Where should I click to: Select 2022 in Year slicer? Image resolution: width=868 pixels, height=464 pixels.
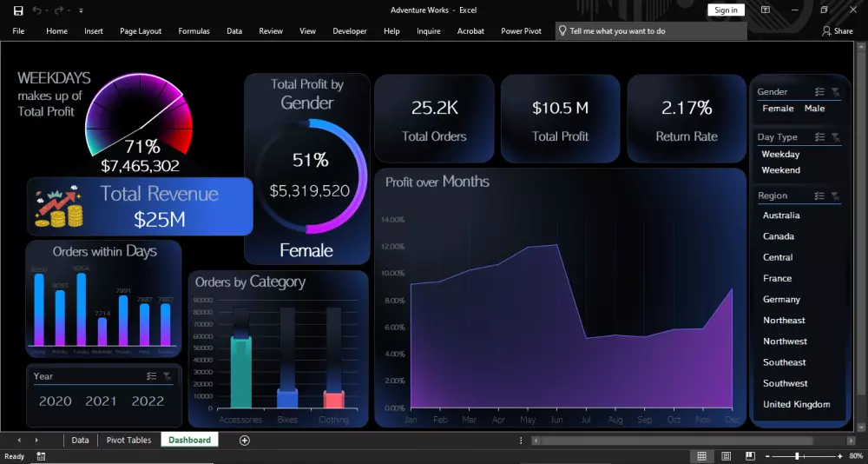coord(148,401)
